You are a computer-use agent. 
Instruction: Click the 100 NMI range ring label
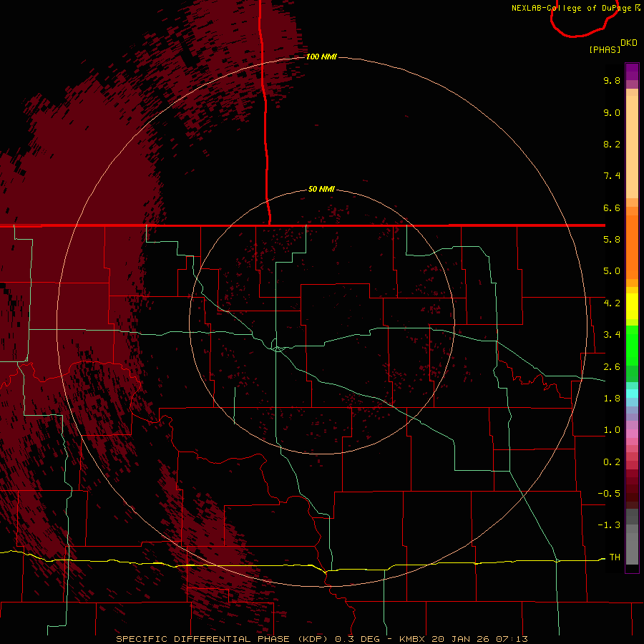point(321,57)
